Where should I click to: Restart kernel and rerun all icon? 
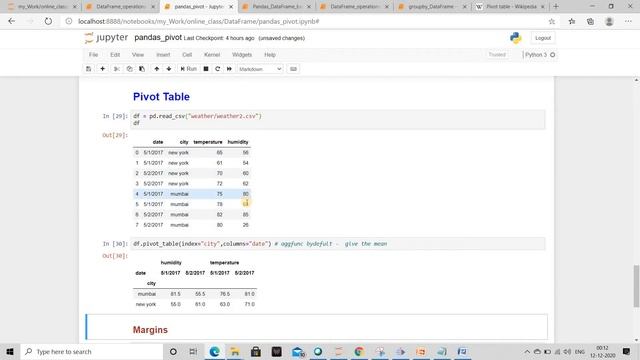(229, 69)
